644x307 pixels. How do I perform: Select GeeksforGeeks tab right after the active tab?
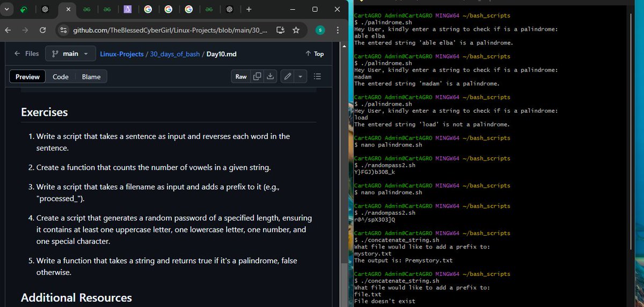[86, 9]
